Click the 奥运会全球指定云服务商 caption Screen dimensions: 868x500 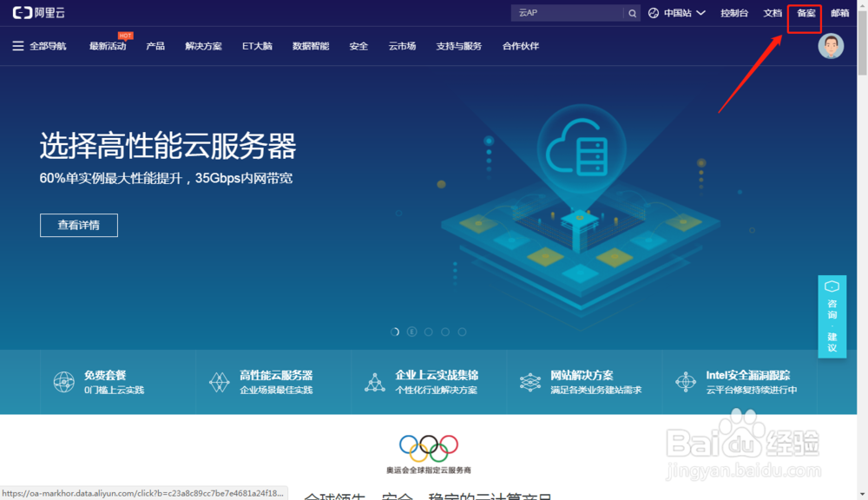[429, 470]
